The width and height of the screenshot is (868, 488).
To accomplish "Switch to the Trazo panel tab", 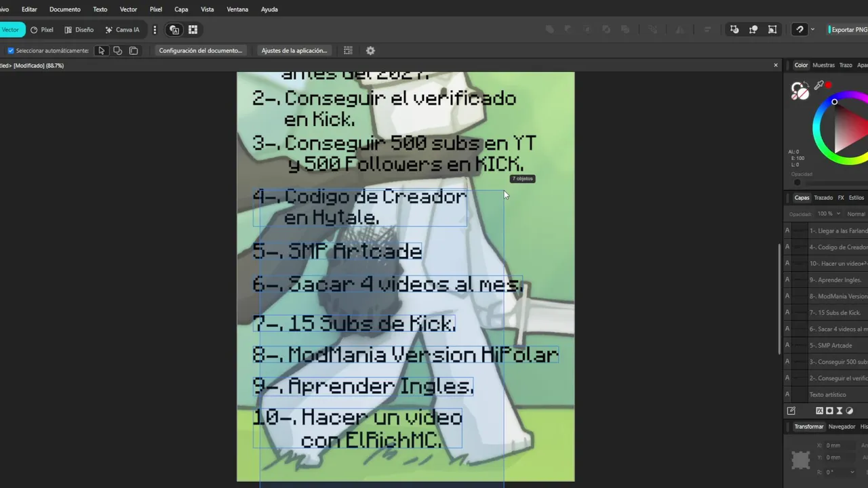I will [846, 65].
